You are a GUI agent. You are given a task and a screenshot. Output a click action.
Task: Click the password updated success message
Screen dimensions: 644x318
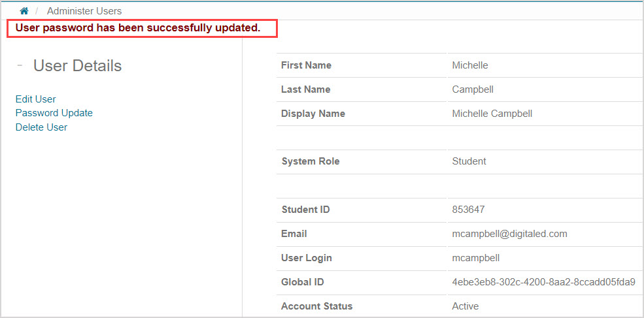click(x=137, y=28)
